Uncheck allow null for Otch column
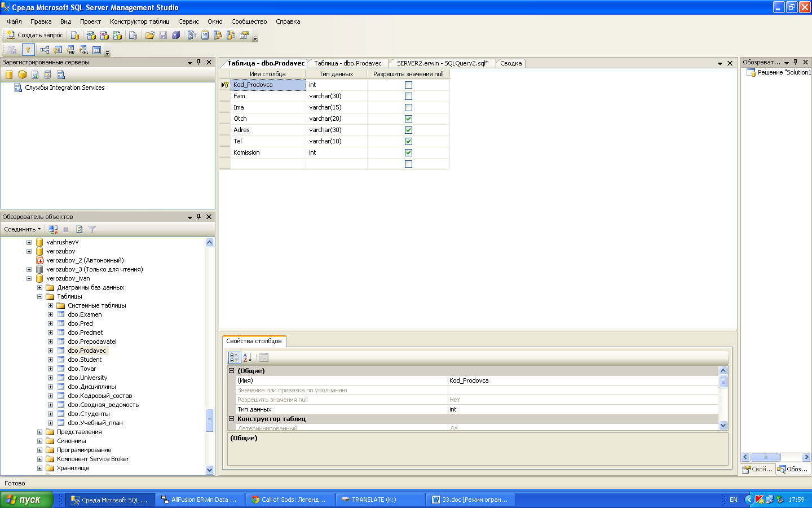Viewport: 812px width, 508px height. click(x=408, y=119)
